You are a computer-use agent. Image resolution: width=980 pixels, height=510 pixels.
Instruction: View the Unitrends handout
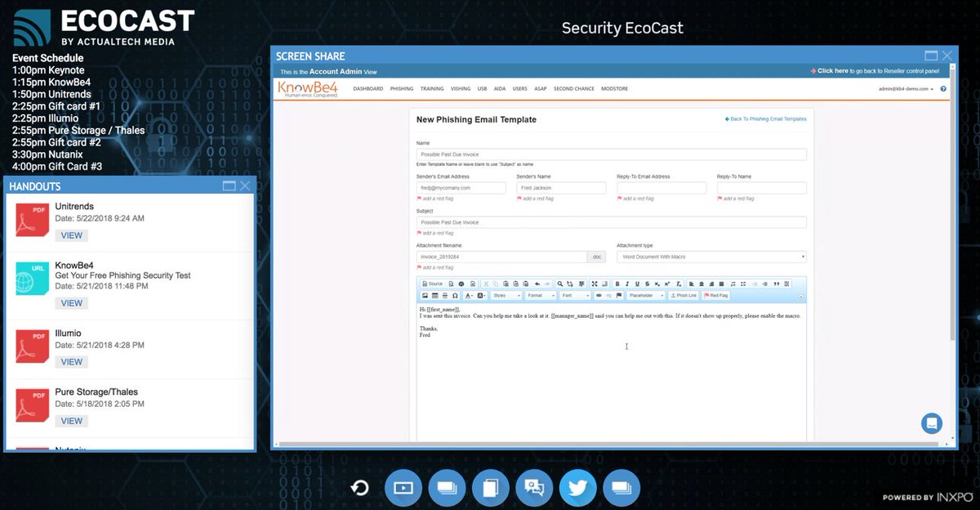point(72,235)
